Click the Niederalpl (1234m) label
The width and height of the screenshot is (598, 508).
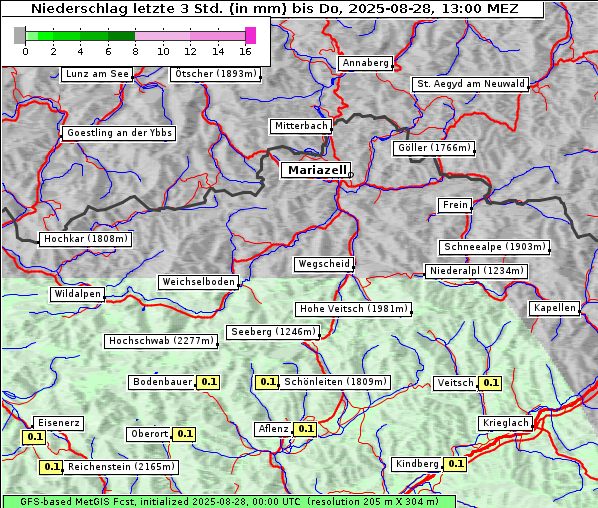476,271
